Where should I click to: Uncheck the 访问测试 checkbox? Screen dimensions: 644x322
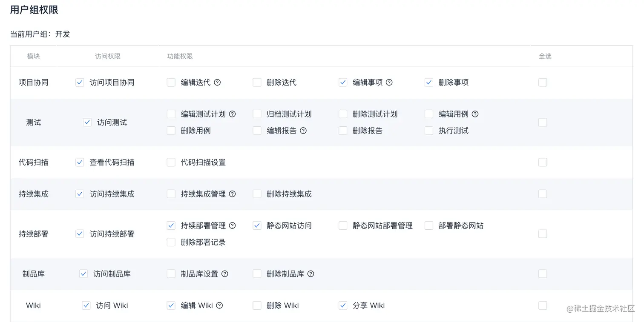pos(87,123)
